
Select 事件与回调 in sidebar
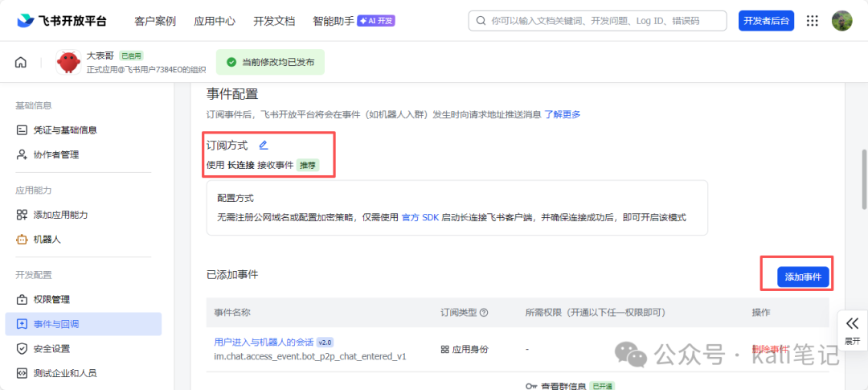pos(83,324)
